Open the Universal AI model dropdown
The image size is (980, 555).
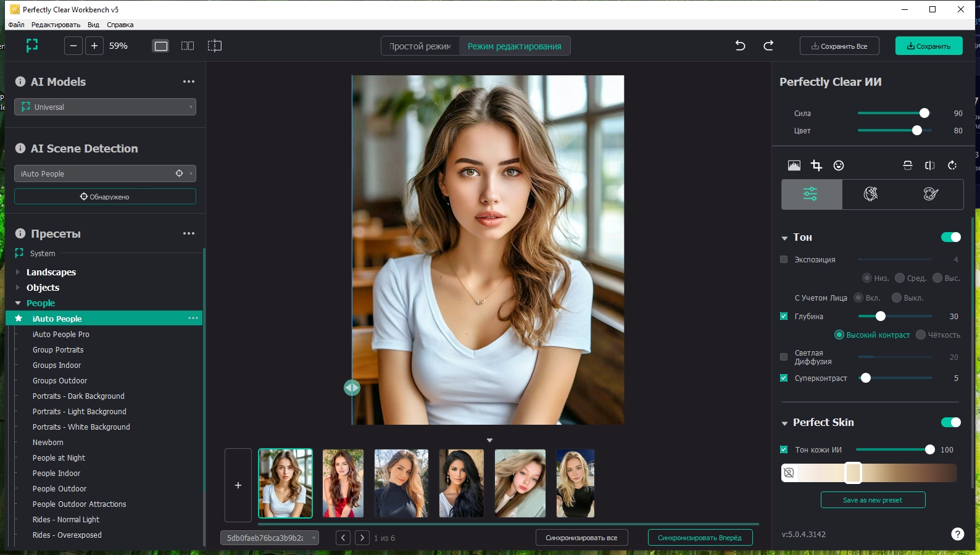tap(105, 107)
